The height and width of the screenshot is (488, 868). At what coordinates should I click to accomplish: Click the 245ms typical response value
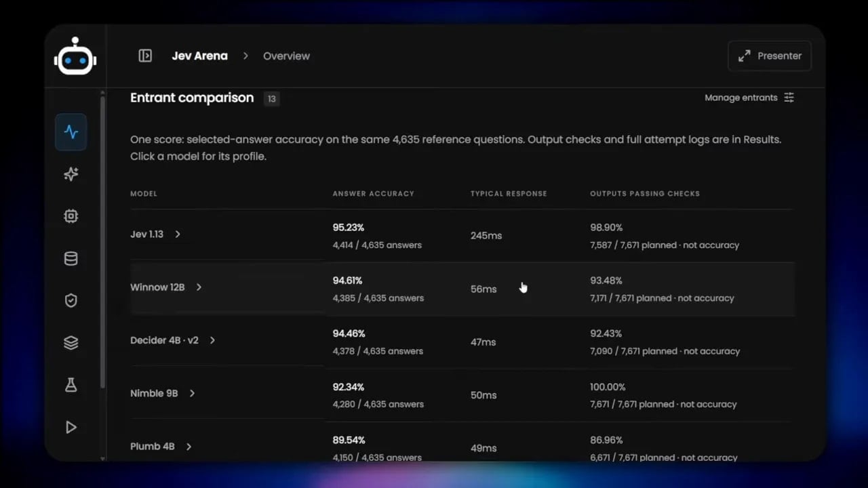(486, 236)
